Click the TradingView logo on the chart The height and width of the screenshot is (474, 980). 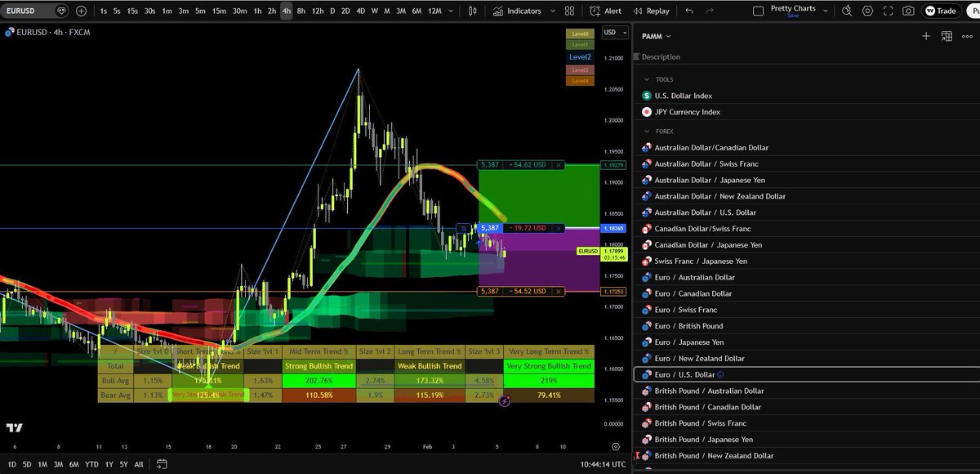(x=14, y=427)
